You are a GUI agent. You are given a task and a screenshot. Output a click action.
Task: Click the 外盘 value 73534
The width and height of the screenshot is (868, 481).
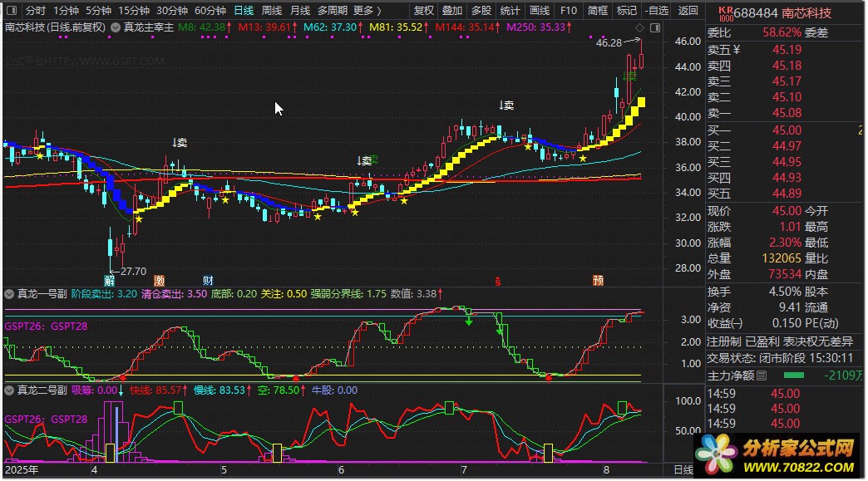(784, 274)
